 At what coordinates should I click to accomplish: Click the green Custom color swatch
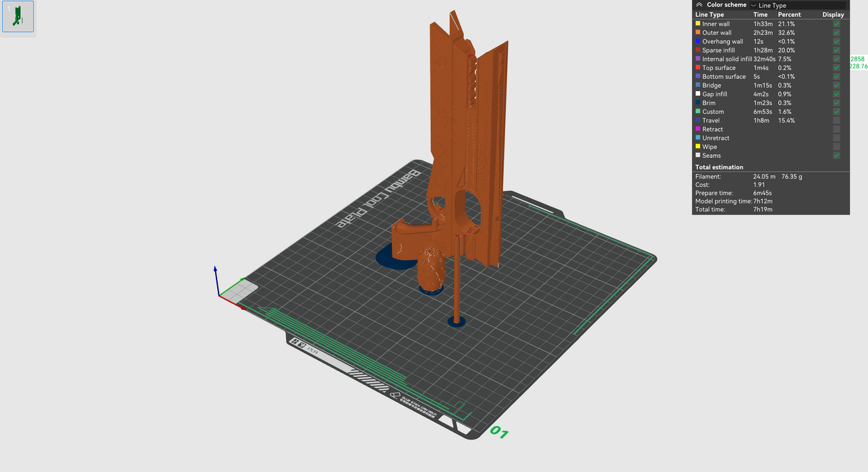click(x=698, y=112)
